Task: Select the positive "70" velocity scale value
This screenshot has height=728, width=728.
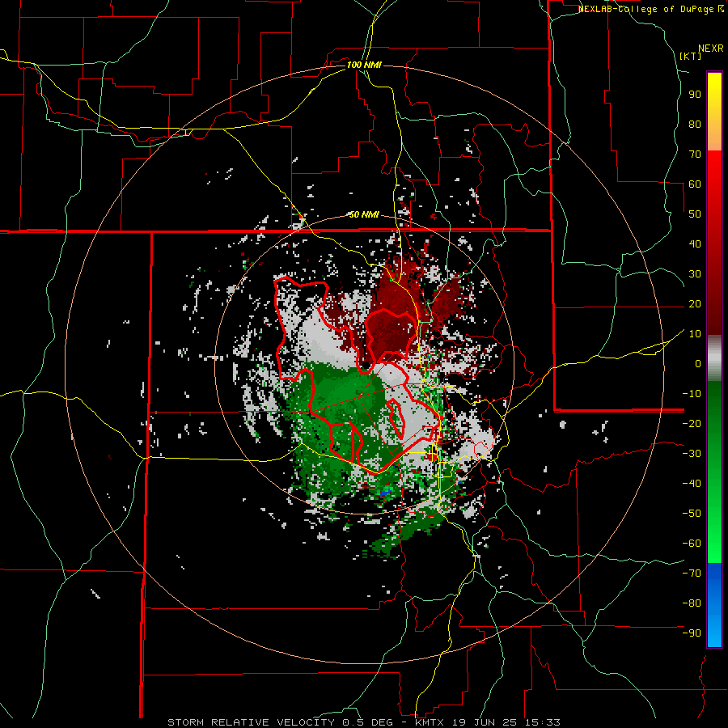Action: click(695, 154)
